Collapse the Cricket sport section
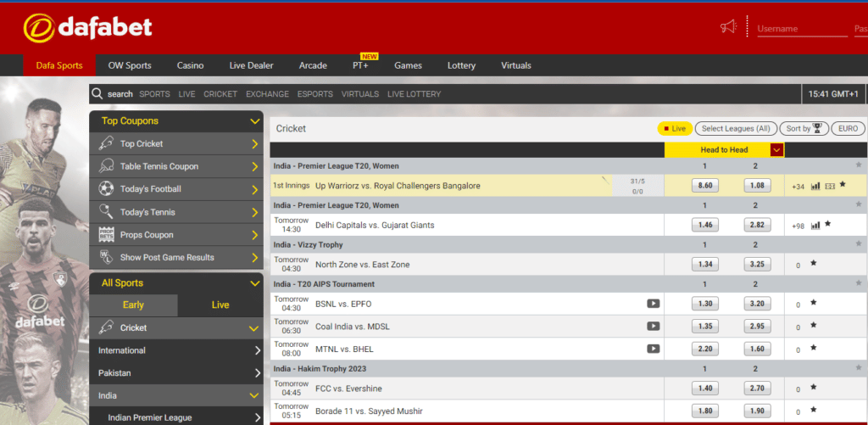The image size is (868, 425). click(x=254, y=328)
